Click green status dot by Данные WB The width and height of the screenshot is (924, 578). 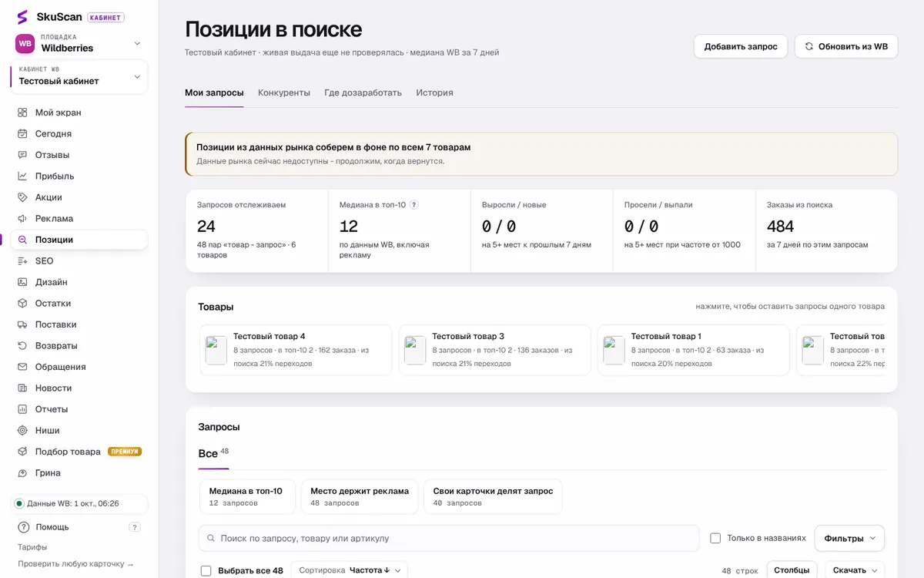tap(19, 503)
